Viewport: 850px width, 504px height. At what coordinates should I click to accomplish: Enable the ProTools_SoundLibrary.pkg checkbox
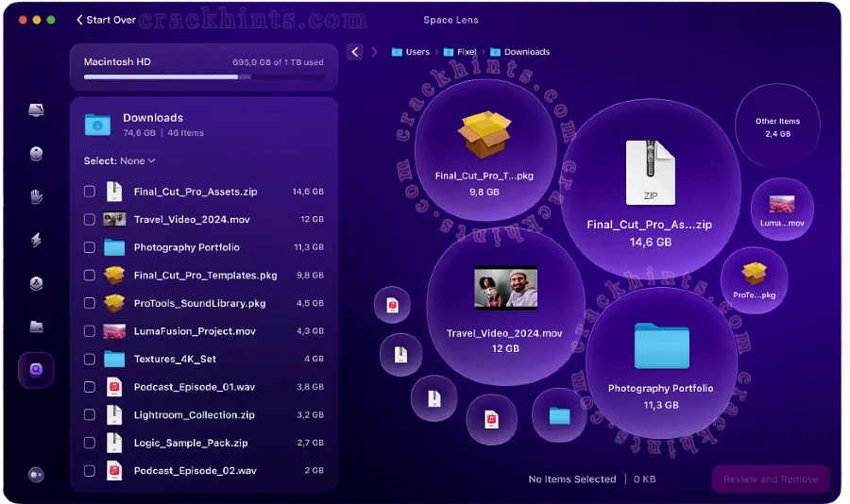tap(90, 303)
